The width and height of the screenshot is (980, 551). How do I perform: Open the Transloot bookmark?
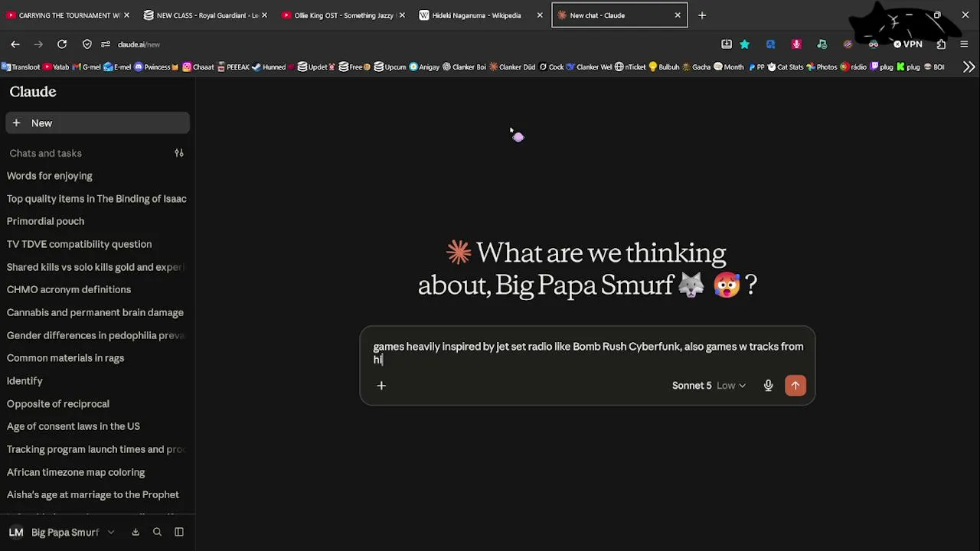tap(21, 67)
